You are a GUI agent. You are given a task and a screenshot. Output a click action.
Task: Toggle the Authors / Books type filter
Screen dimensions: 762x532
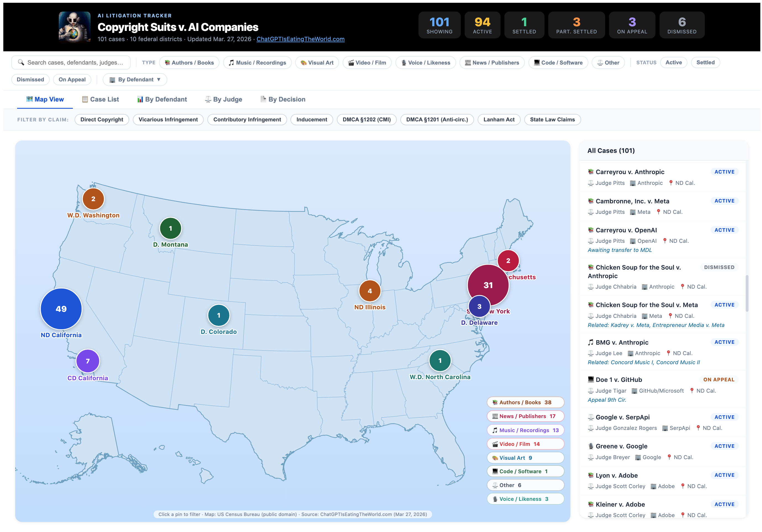click(189, 62)
